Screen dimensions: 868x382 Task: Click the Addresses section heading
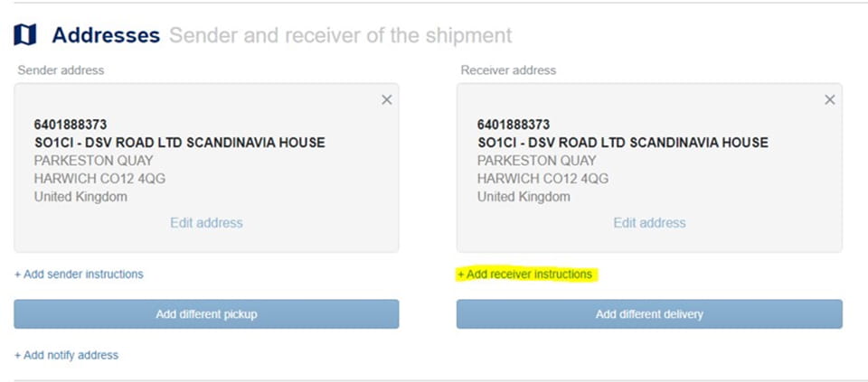point(106,35)
